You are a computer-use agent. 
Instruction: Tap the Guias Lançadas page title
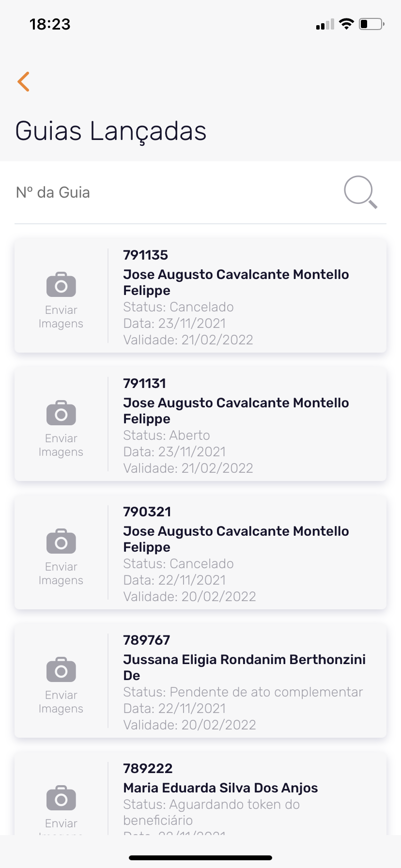point(111,131)
